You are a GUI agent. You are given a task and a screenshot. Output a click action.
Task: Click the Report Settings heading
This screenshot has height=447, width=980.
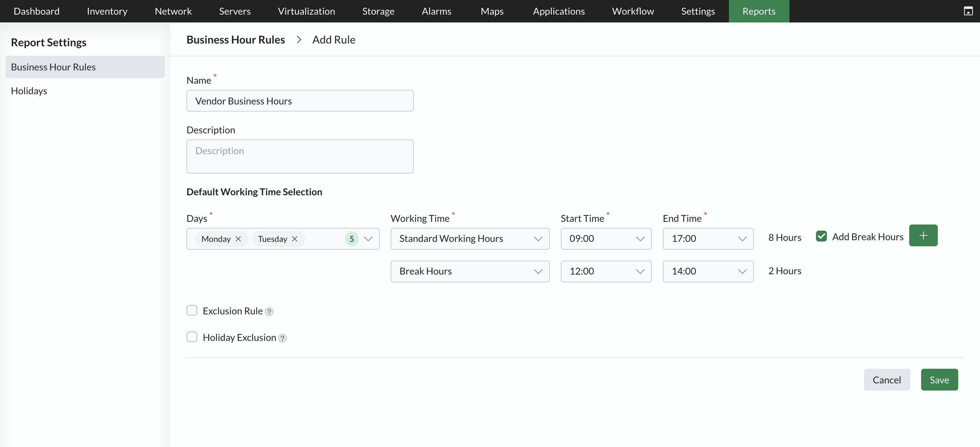(49, 42)
